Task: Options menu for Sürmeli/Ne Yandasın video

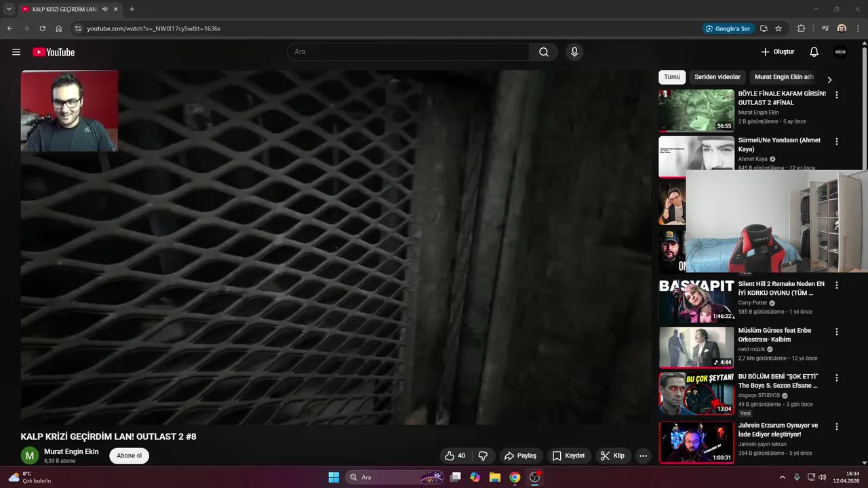Action: [837, 142]
